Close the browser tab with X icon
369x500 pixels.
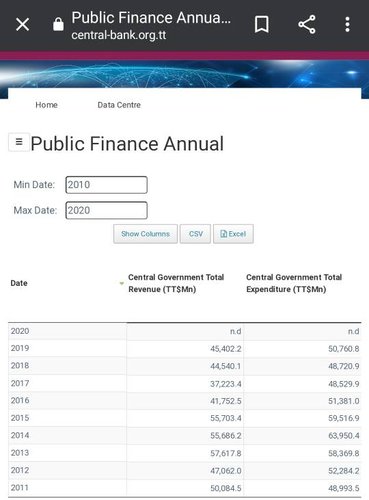(22, 24)
